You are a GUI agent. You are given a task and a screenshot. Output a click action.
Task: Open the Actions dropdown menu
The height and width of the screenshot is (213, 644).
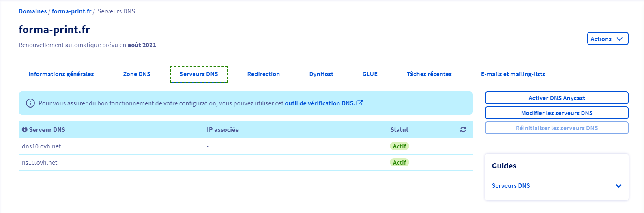pos(608,39)
